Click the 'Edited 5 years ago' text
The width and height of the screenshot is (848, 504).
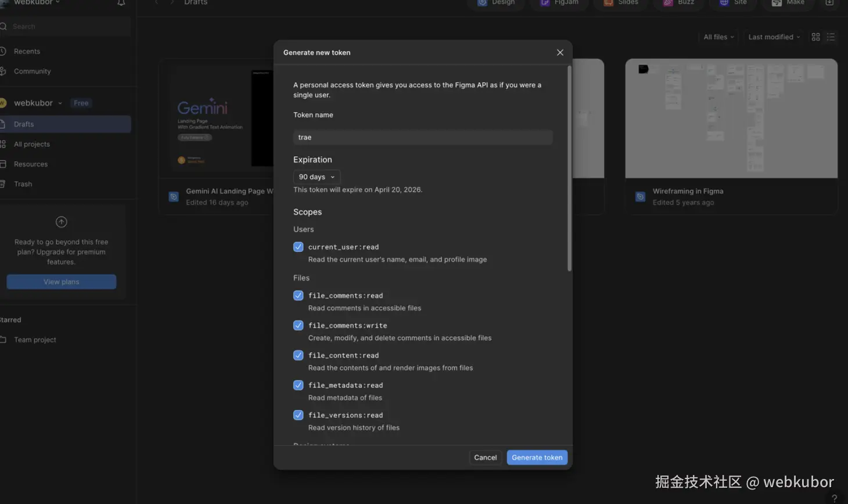click(x=683, y=203)
